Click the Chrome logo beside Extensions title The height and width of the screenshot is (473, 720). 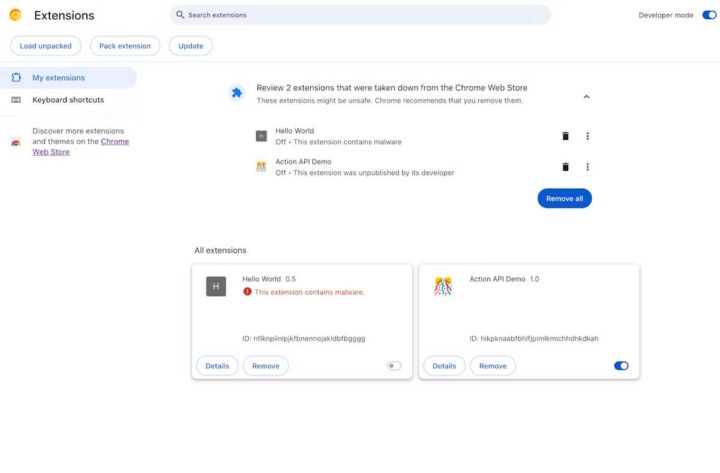click(x=15, y=15)
